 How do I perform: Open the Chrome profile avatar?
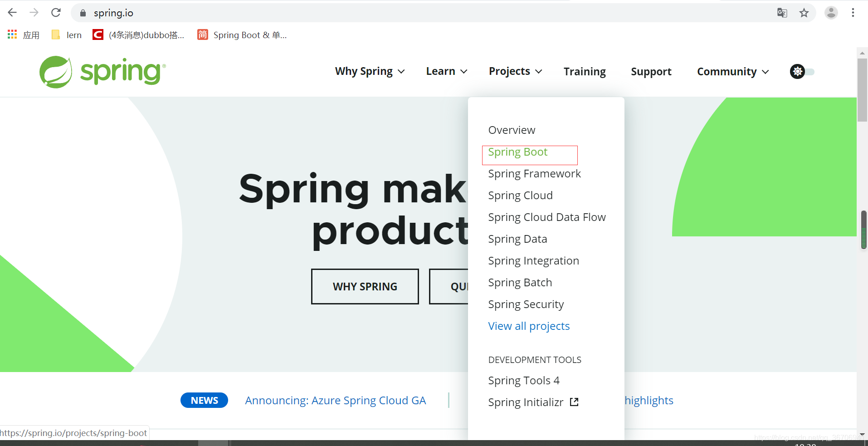(x=831, y=13)
